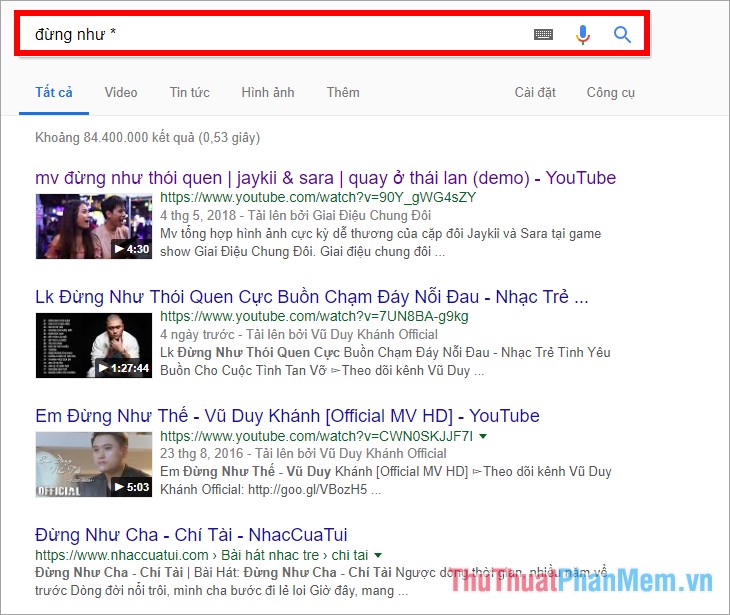The height and width of the screenshot is (615, 730).
Task: Open the on-screen keyboard input tool
Action: tap(543, 34)
